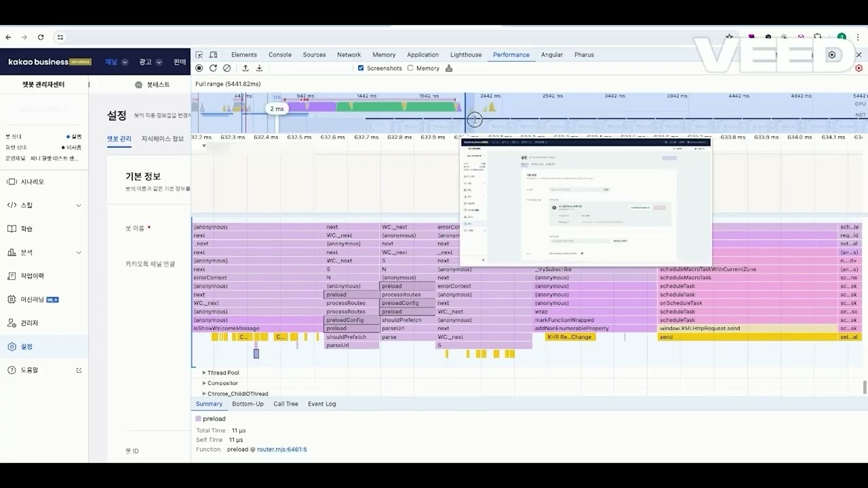Open DevTools settings gear
868x488 pixels.
[832, 55]
